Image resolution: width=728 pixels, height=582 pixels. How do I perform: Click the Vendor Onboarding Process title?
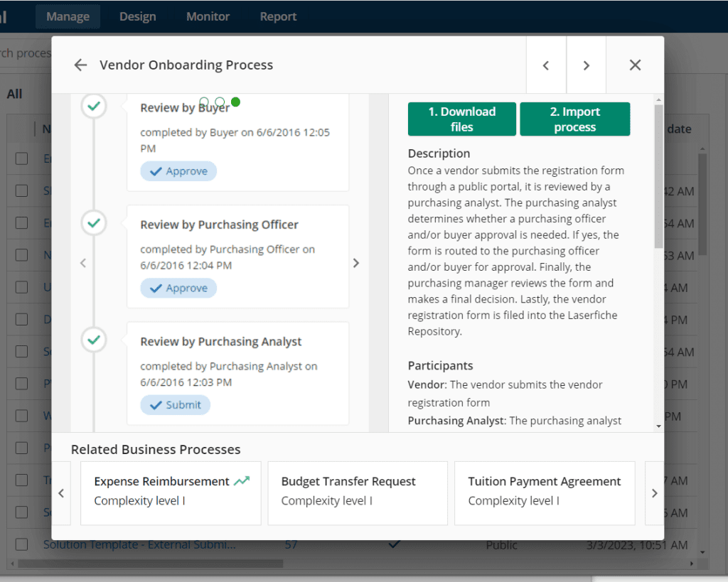coord(186,65)
